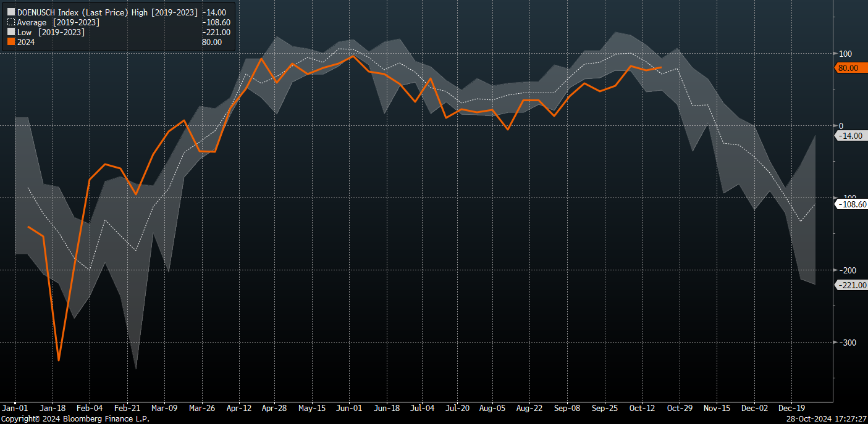This screenshot has width=868, height=424.
Task: Select the '2024' legend series label
Action: (x=26, y=43)
